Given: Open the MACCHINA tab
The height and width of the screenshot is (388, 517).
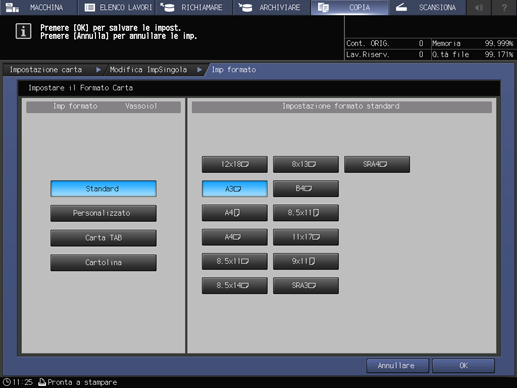Looking at the screenshot, I should click(x=38, y=7).
